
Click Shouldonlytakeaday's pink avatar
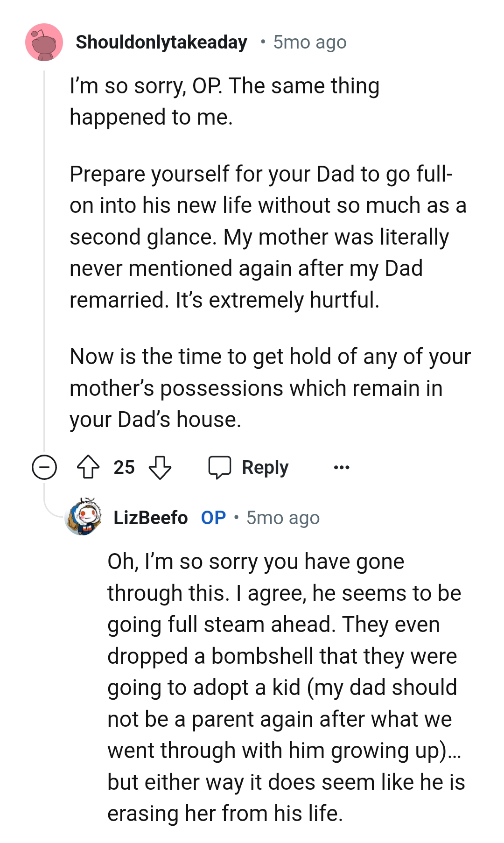[x=44, y=42]
